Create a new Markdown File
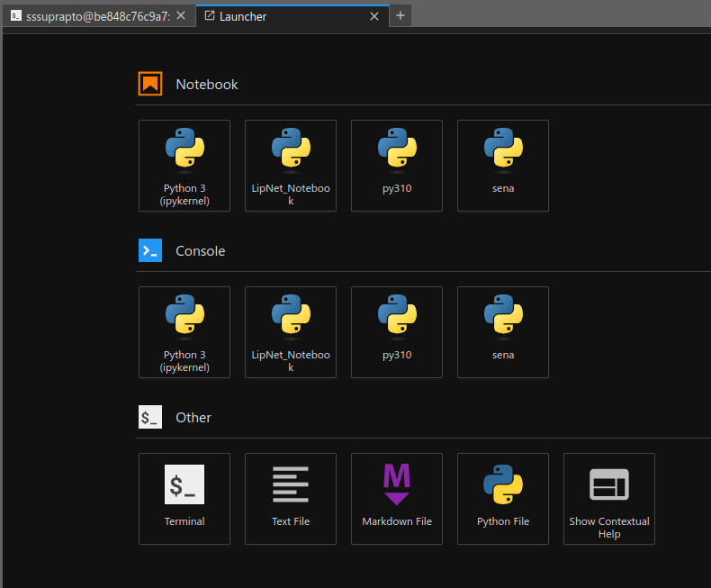Image resolution: width=711 pixels, height=588 pixels. [x=397, y=499]
